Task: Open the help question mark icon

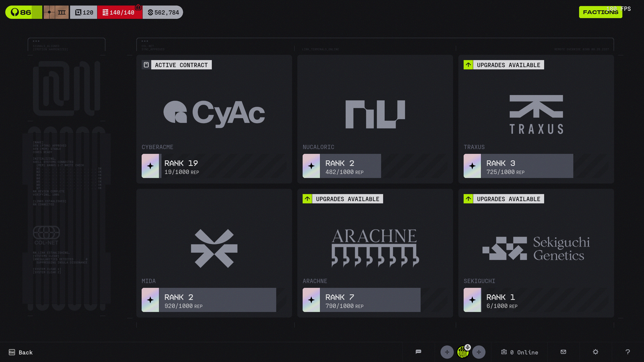Action: (628, 352)
